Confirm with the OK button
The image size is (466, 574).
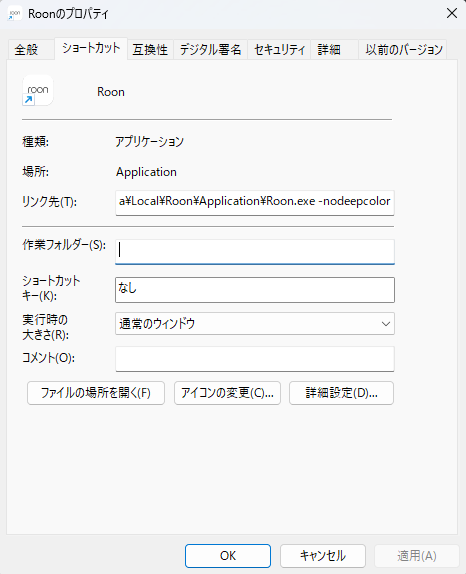[x=228, y=556]
